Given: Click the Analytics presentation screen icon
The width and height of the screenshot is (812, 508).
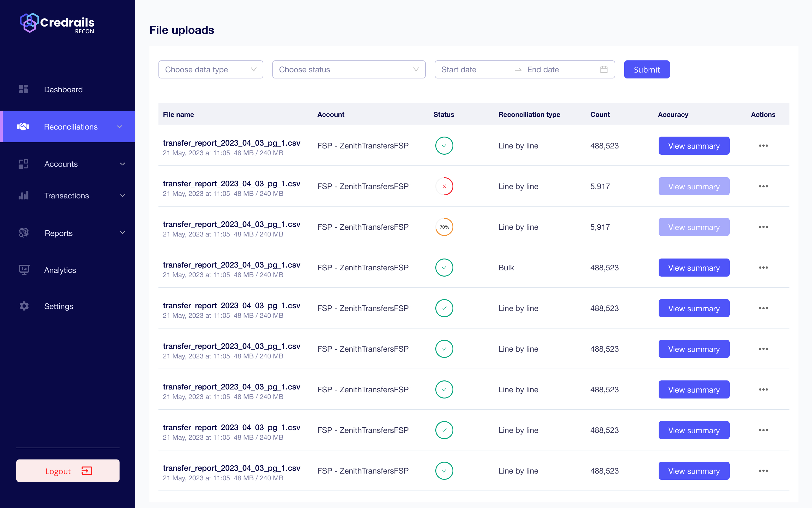Looking at the screenshot, I should pyautogui.click(x=24, y=270).
